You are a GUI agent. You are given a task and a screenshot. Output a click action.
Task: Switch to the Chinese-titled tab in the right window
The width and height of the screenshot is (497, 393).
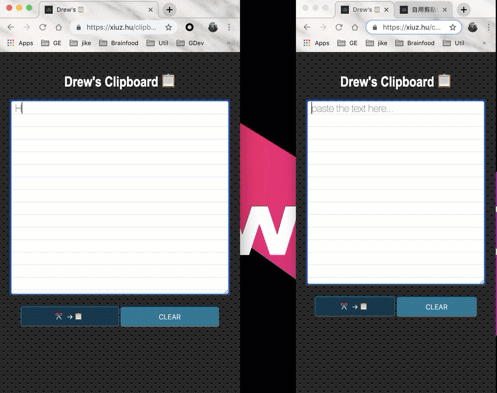[x=423, y=10]
